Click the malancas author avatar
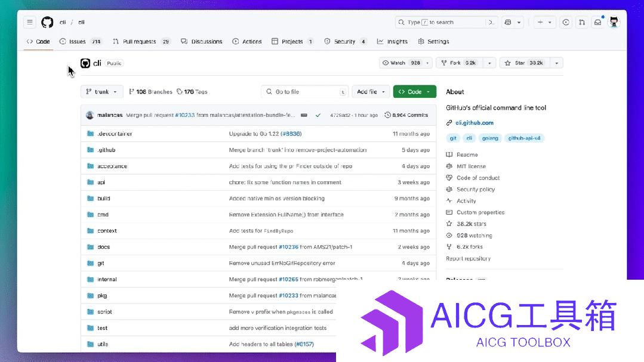 click(90, 115)
